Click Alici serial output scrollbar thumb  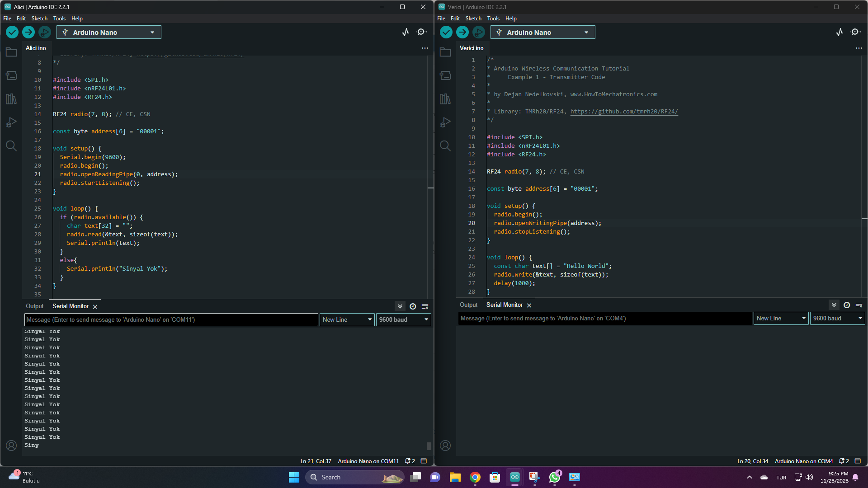[x=429, y=446]
